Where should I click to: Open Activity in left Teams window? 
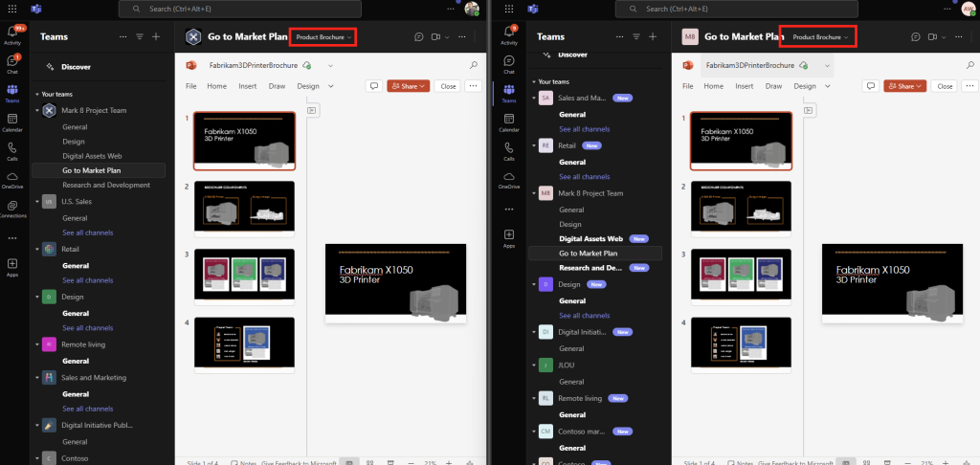click(12, 35)
